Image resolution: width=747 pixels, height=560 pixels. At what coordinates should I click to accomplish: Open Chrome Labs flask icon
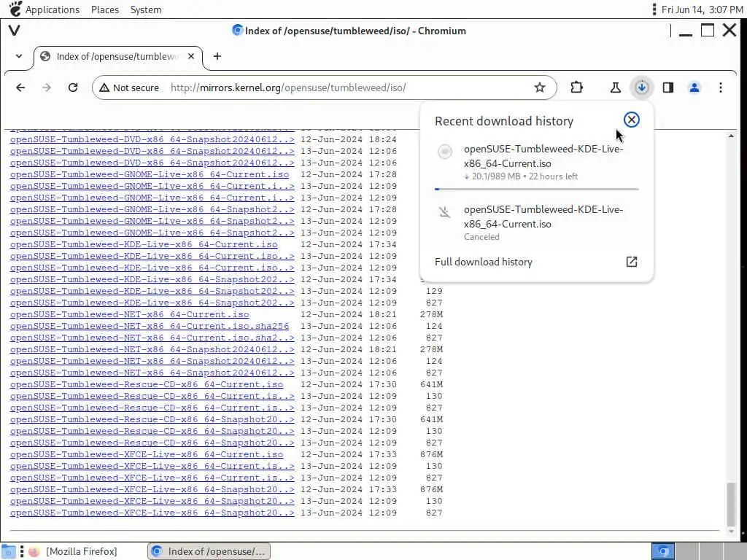(615, 87)
